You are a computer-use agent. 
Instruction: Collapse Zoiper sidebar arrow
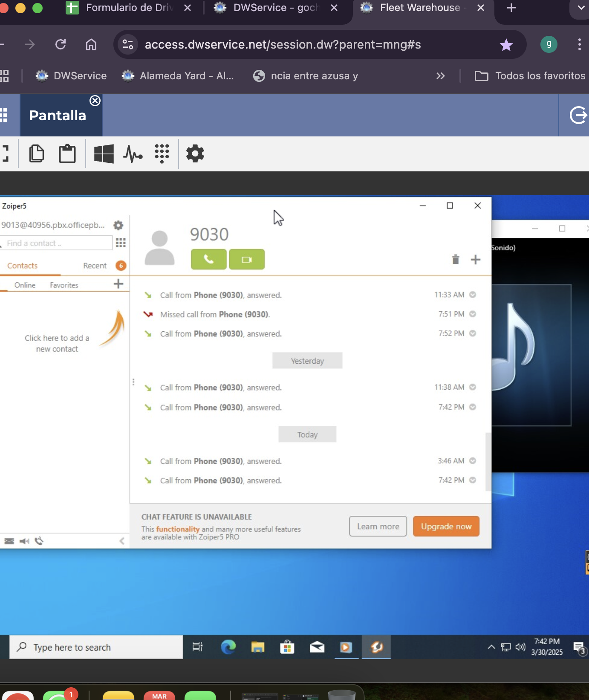click(x=122, y=541)
